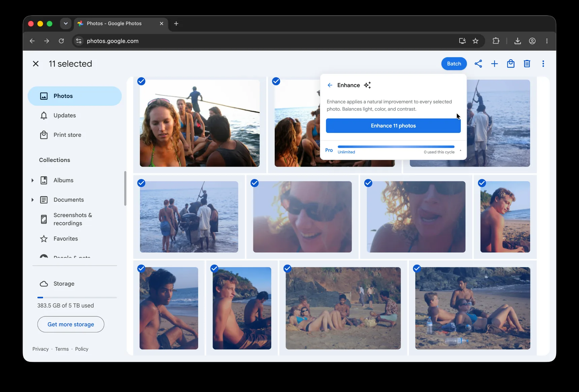The image size is (579, 392).
Task: Clear the selection with the X icon
Action: tap(36, 64)
